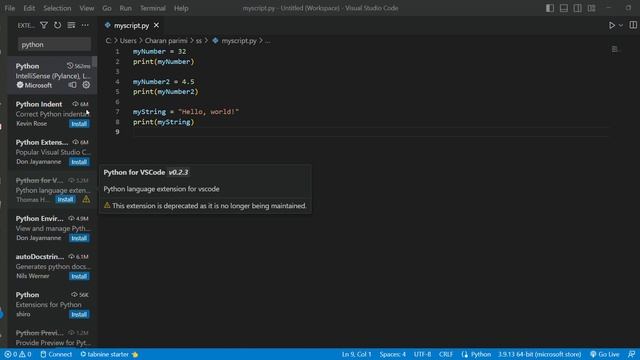Screen dimensions: 640x360
Task: Click autoDocstring extension title
Action: click(40, 257)
